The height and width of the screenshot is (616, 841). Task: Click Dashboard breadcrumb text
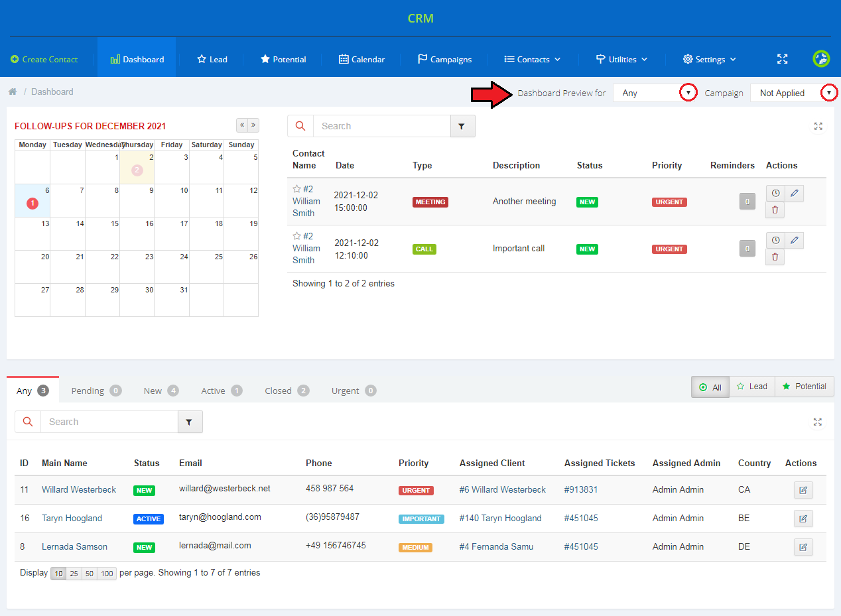[x=52, y=92]
